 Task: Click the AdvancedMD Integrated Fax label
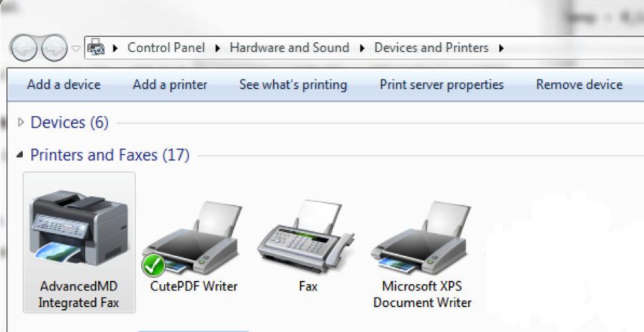pos(78,294)
